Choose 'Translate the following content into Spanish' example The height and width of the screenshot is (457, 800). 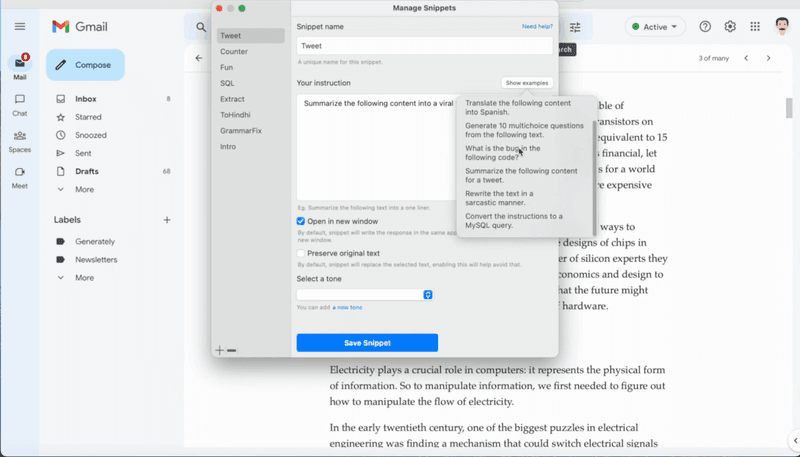coord(518,108)
